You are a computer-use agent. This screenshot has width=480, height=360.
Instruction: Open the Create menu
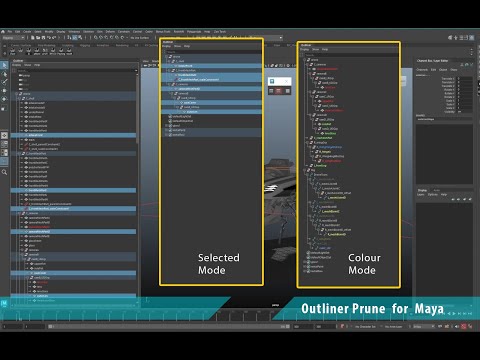click(27, 32)
